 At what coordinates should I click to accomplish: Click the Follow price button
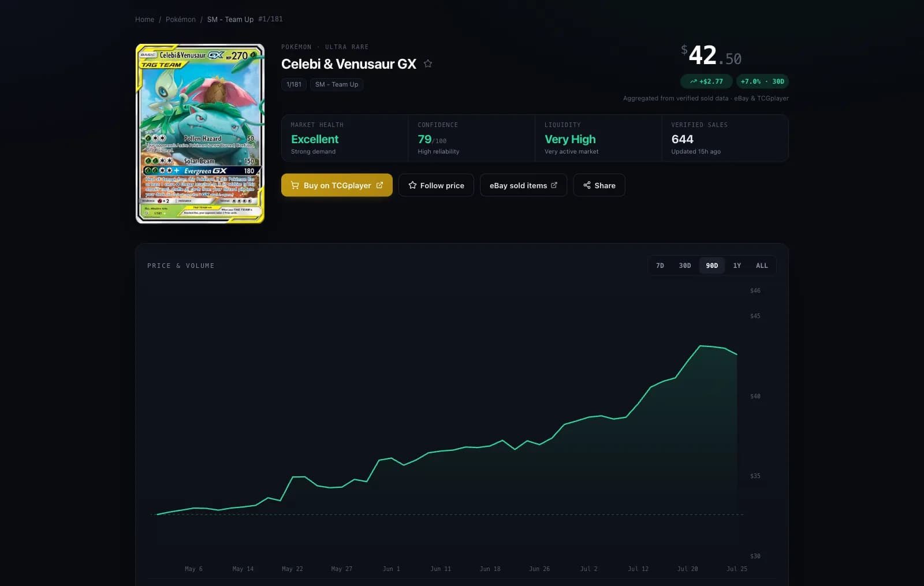pyautogui.click(x=436, y=185)
